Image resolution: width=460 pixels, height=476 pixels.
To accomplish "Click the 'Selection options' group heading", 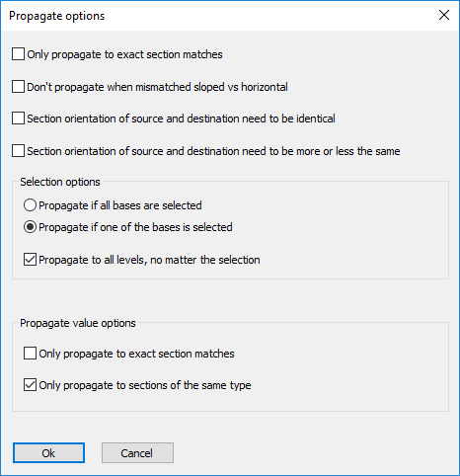I will pos(60,182).
